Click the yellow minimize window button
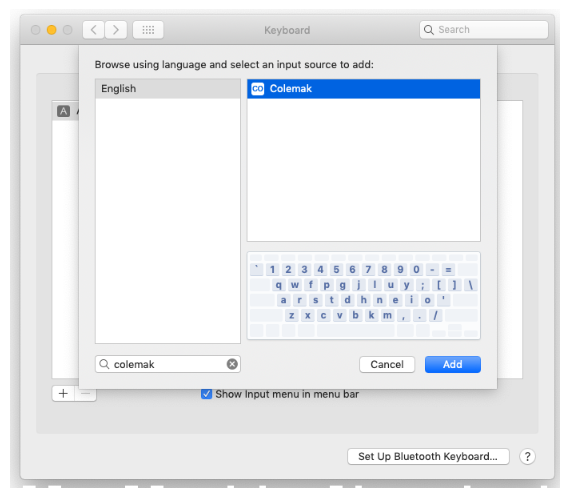Viewport: 575px width, 496px height. tap(52, 30)
